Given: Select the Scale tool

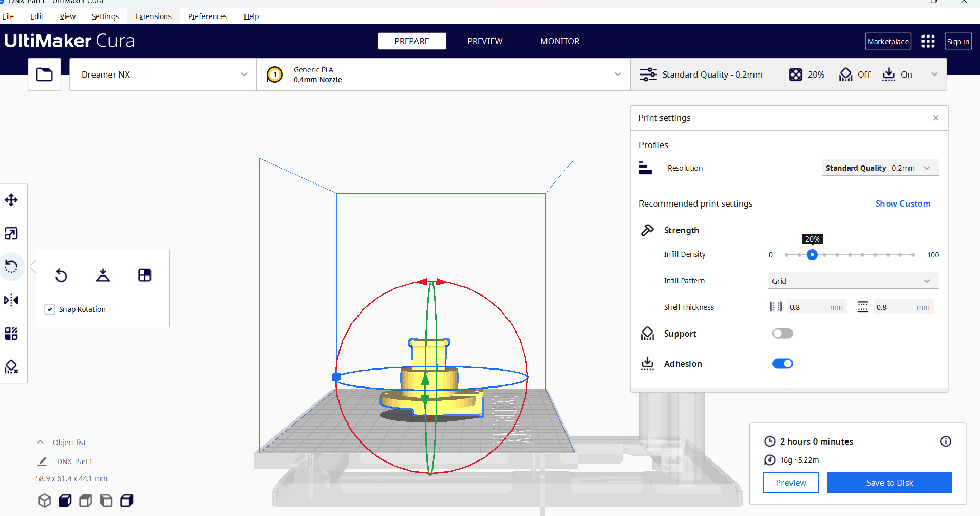Looking at the screenshot, I should 11,233.
